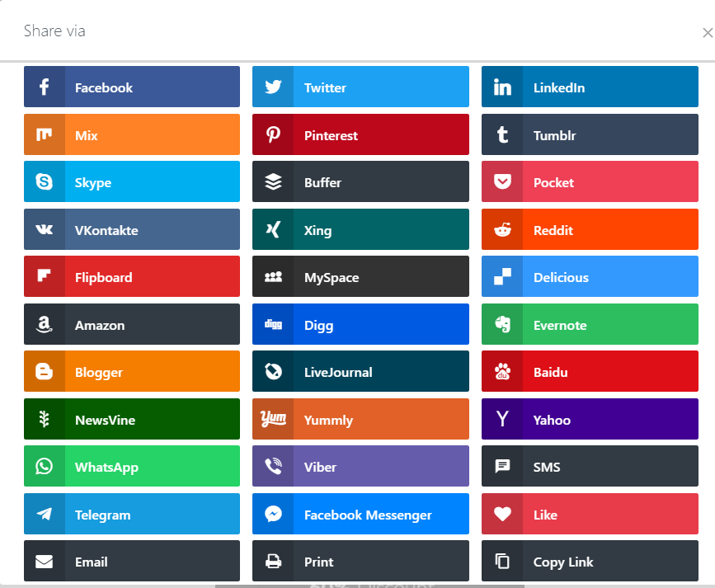The width and height of the screenshot is (715, 588).
Task: Click the Amazon 'a' icon
Action: 45,324
